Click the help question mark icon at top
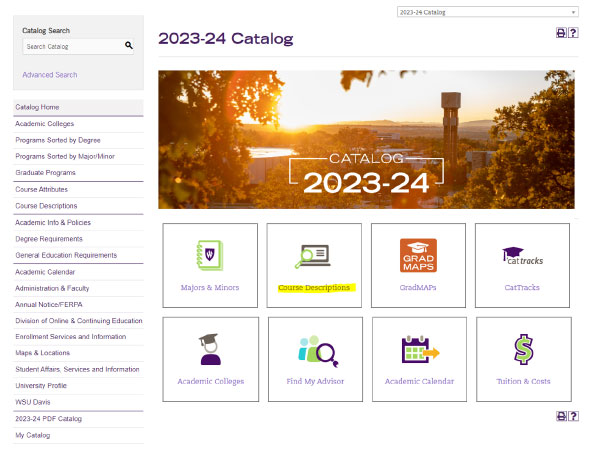Viewport: 600px width, 466px height. (573, 33)
